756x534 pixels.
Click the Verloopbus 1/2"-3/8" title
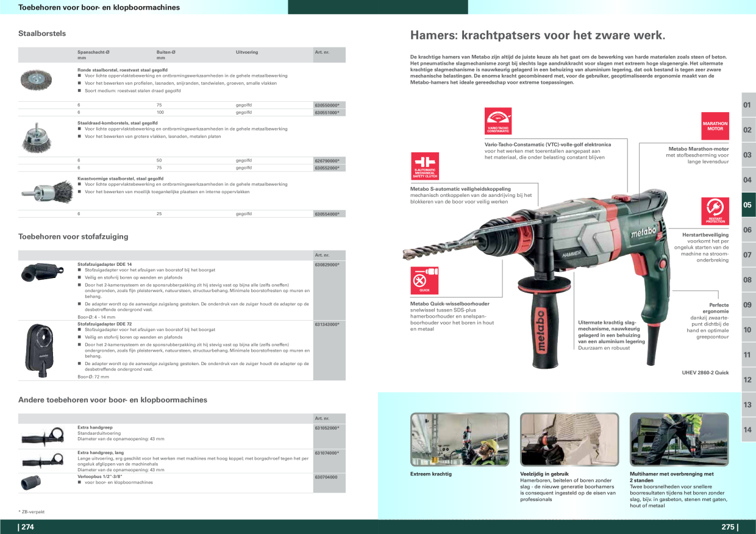pyautogui.click(x=100, y=477)
